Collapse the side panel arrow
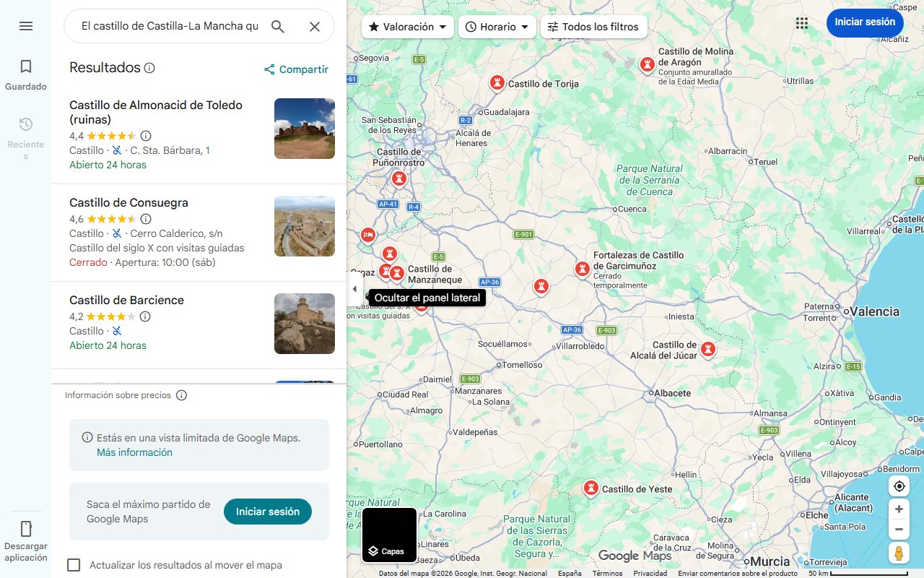Screen dimensions: 924x578 (354, 289)
